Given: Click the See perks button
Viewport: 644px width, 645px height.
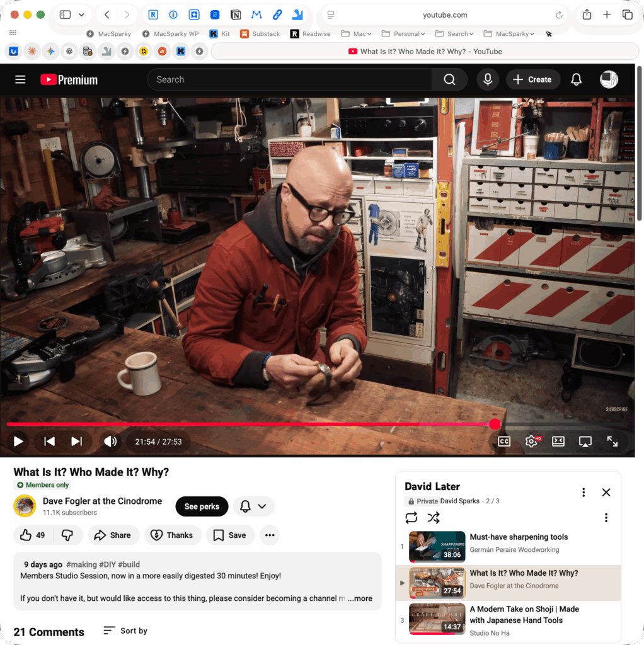Looking at the screenshot, I should pyautogui.click(x=202, y=506).
